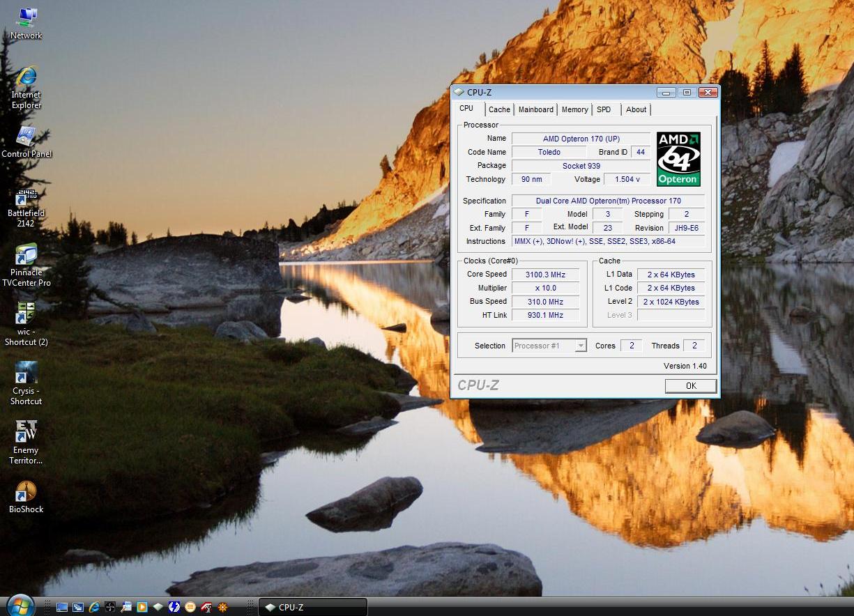The width and height of the screenshot is (854, 616).
Task: Click Switch between windows quick launch icon
Action: click(x=78, y=607)
